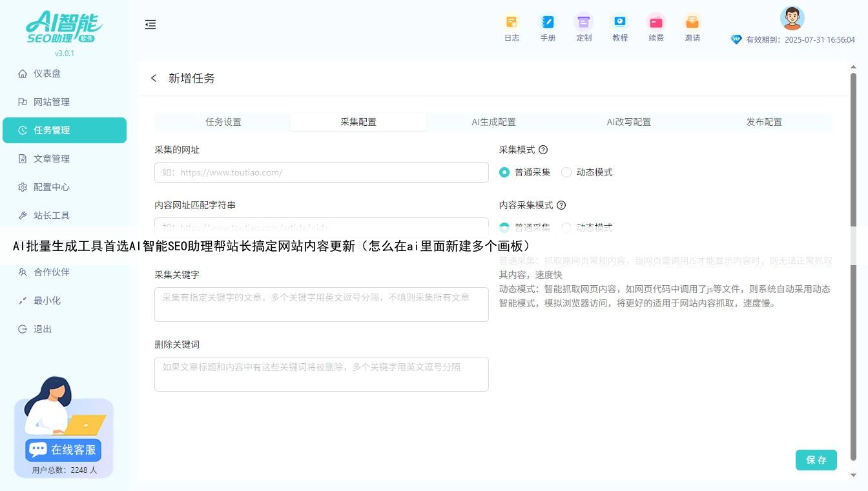Click the sidebar collapse hamburger icon
Viewport: 868px width, 491px height.
150,25
